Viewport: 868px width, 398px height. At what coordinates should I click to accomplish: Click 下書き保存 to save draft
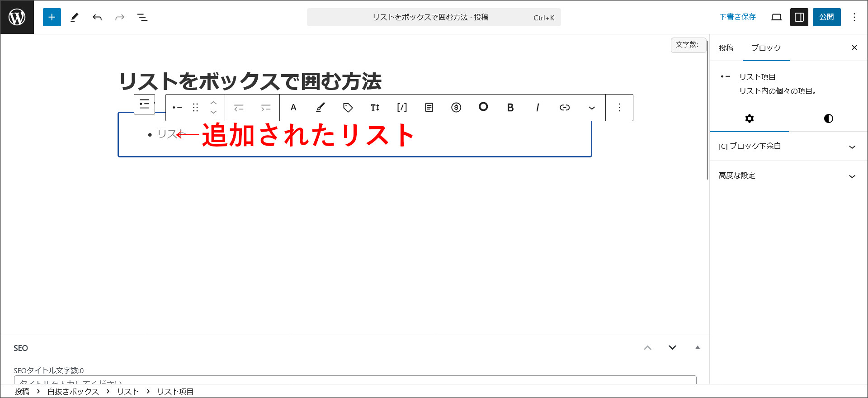pos(737,17)
